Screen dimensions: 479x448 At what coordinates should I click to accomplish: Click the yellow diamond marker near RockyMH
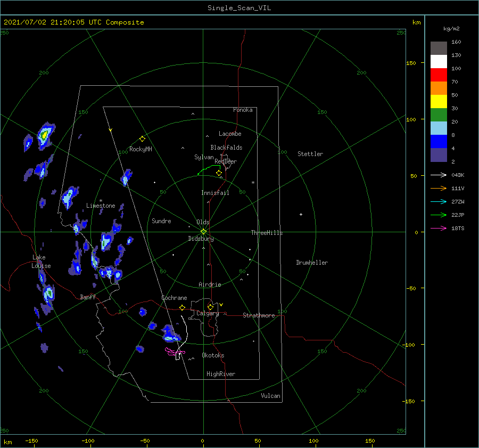click(x=142, y=139)
